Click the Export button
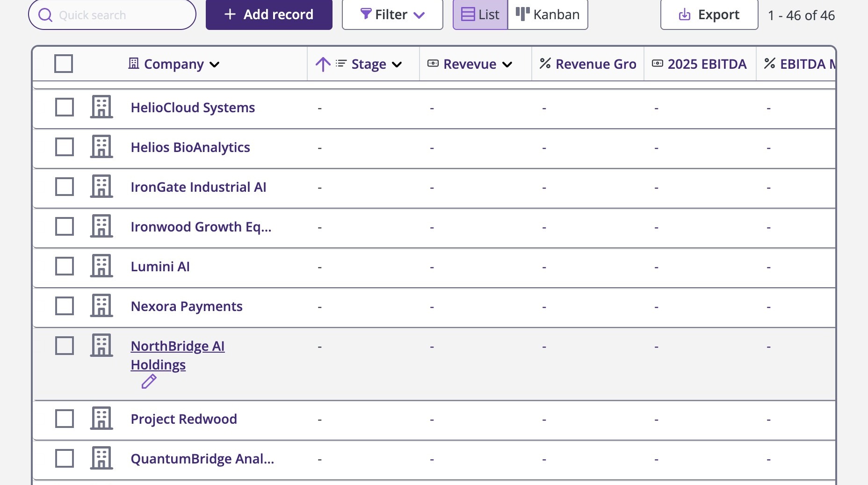868x485 pixels. pos(709,15)
